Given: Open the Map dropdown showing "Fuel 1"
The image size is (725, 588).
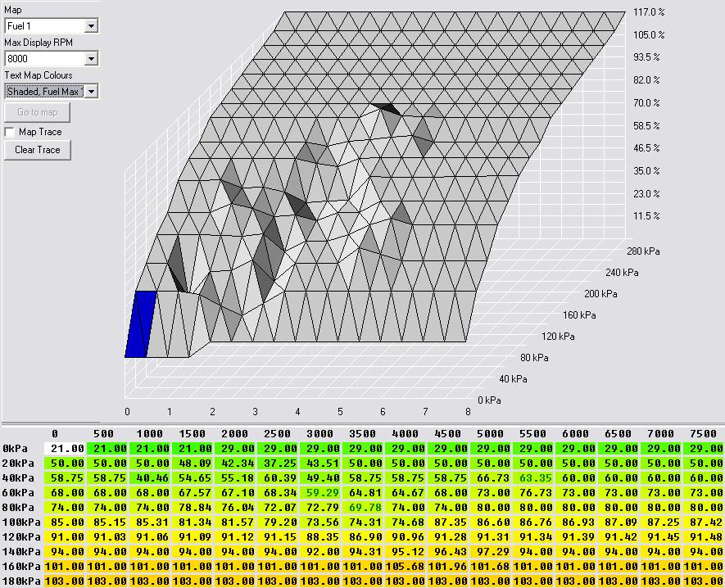Looking at the screenshot, I should pyautogui.click(x=51, y=25).
